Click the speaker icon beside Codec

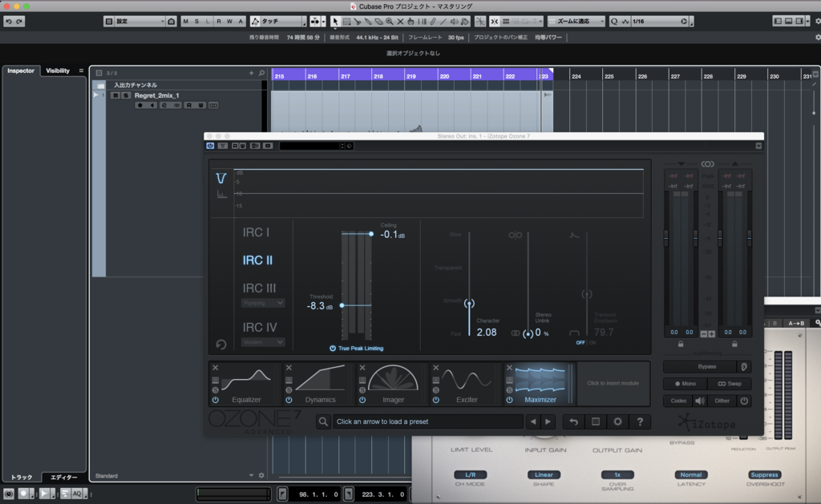(x=699, y=401)
